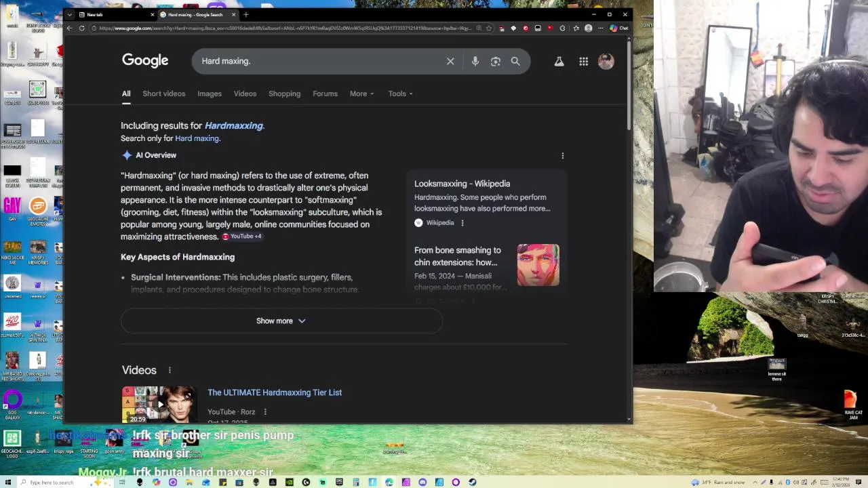868x488 pixels.
Task: Reload the page in the browser
Action: pos(82,28)
